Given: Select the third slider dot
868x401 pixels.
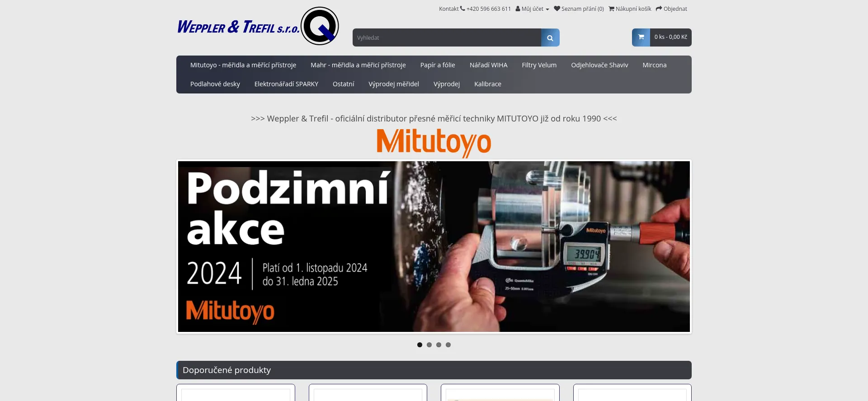Looking at the screenshot, I should [x=439, y=345].
